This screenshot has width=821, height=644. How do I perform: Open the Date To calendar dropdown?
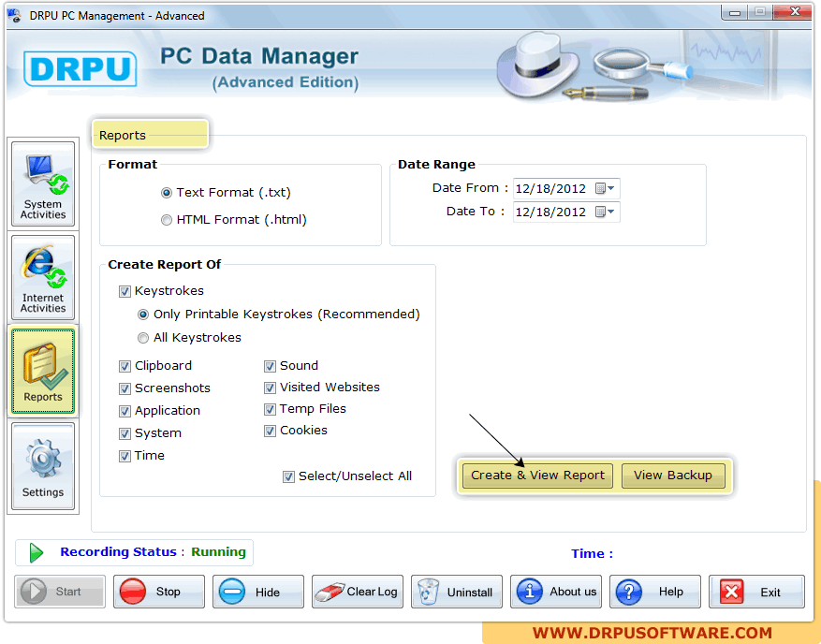coord(606,212)
